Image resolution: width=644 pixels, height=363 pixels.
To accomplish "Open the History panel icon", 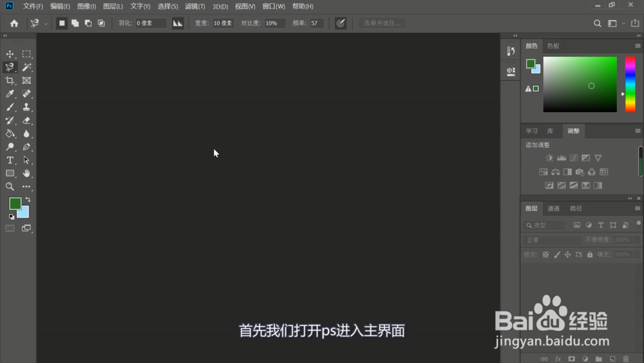I will click(x=511, y=51).
